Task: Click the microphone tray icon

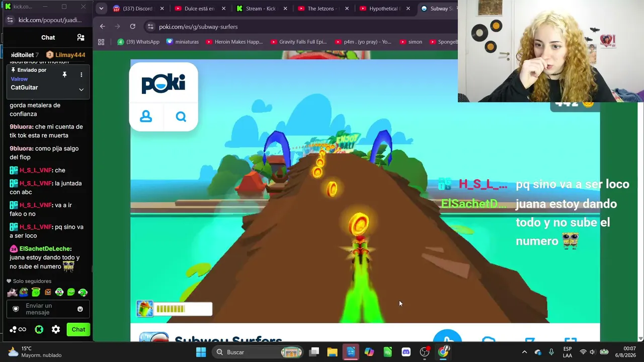Action: [551, 352]
